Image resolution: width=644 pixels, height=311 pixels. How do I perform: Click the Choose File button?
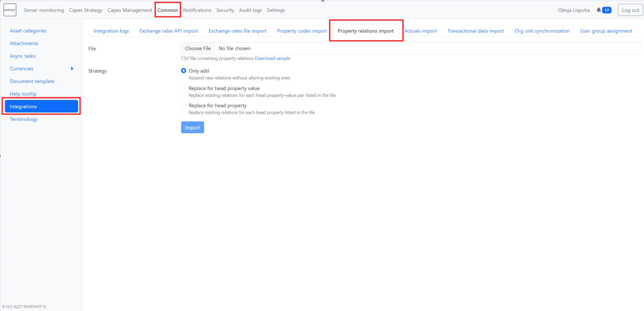[198, 48]
